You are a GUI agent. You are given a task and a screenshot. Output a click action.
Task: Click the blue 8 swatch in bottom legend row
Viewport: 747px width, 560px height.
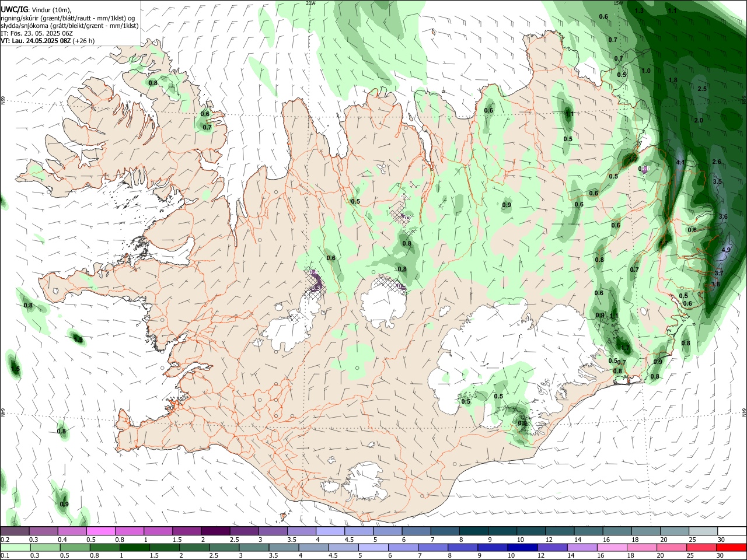click(x=463, y=547)
